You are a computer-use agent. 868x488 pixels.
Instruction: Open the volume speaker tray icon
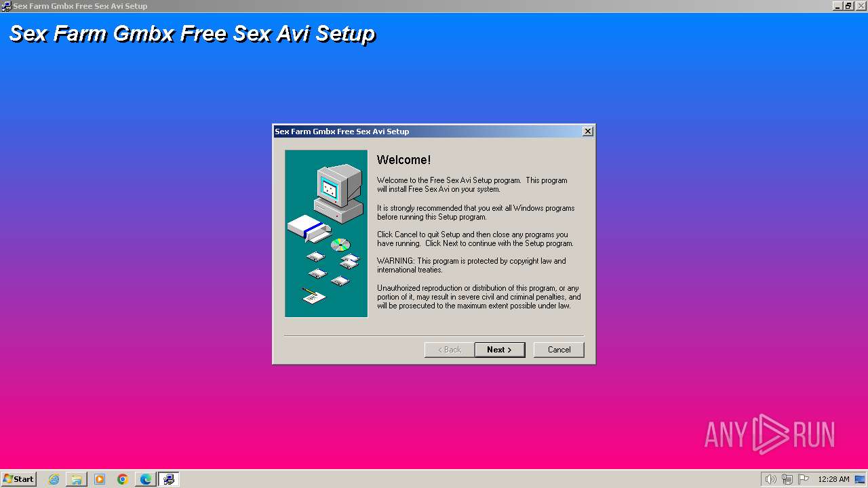click(x=770, y=479)
